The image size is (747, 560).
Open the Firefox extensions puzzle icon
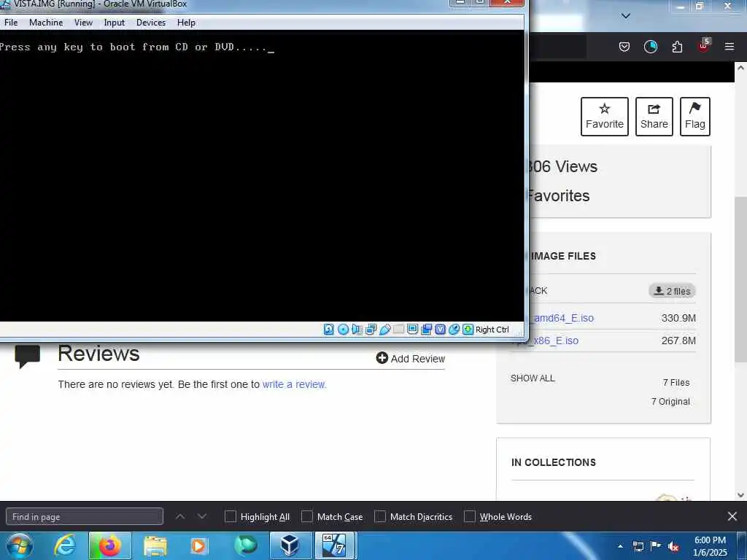pos(677,46)
